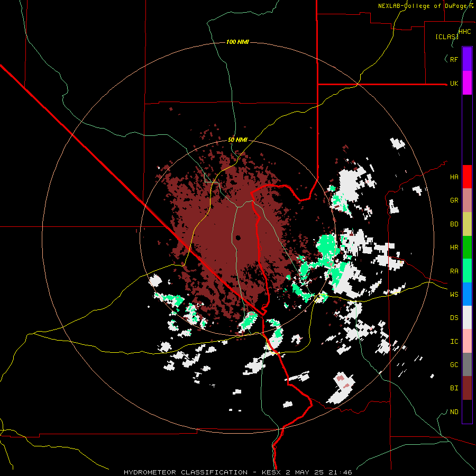Click the 'KESX' radar site identifier
The image size is (476, 476).
click(271, 472)
